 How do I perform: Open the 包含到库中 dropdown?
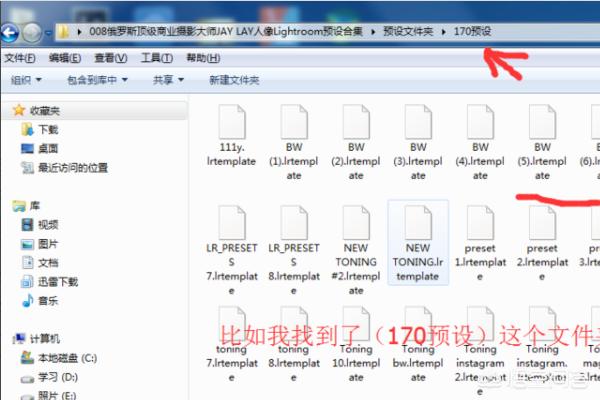97,80
